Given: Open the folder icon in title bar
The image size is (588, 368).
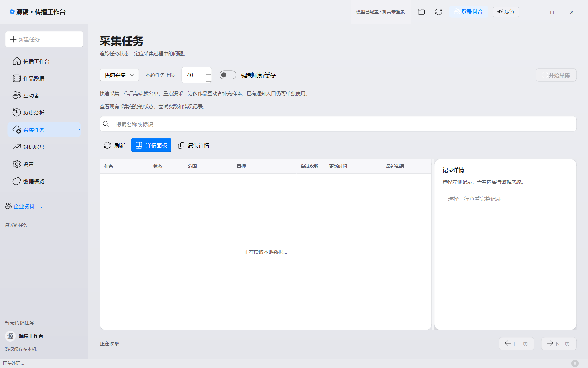Looking at the screenshot, I should coord(421,12).
